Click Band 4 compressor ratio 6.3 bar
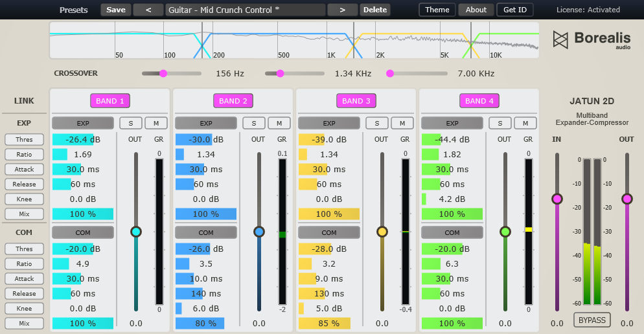This screenshot has height=334, width=644. coord(452,264)
